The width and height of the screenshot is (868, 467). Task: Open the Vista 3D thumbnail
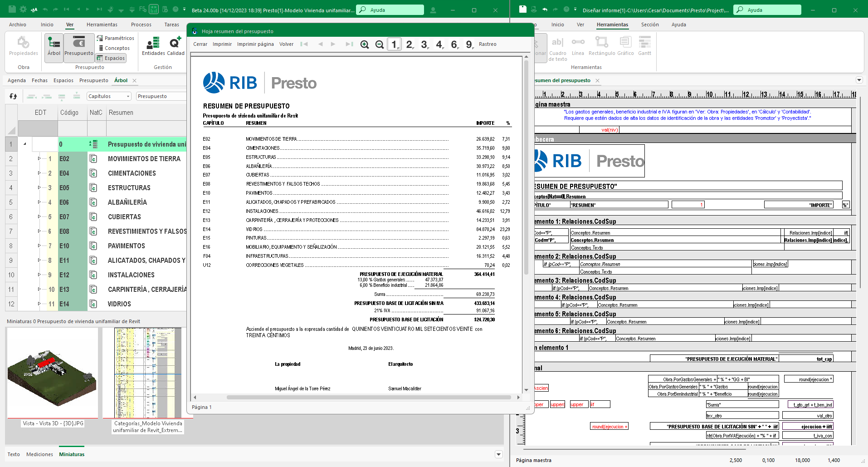[x=52, y=372]
